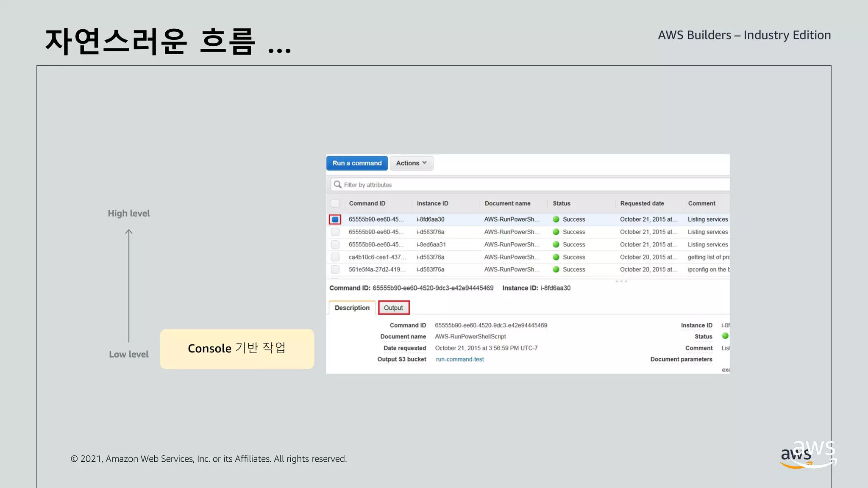Image resolution: width=868 pixels, height=488 pixels.
Task: Check the row for command ca4b10c6-cee1-437
Action: coord(335,257)
